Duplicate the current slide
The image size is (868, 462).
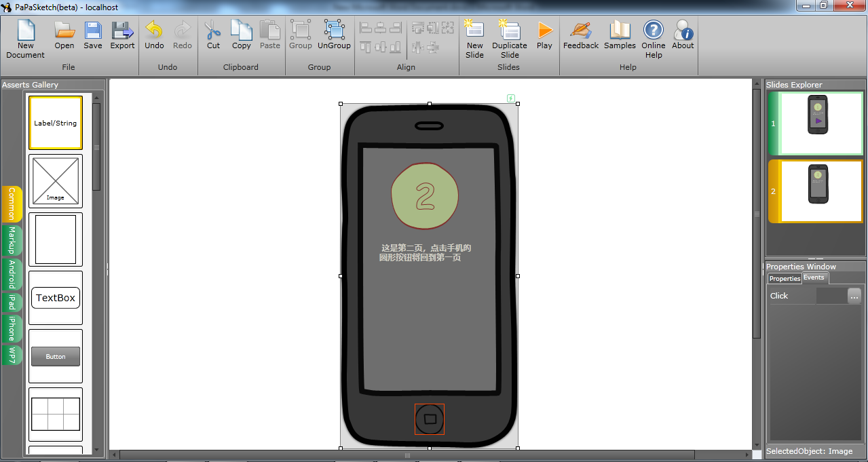tap(510, 39)
